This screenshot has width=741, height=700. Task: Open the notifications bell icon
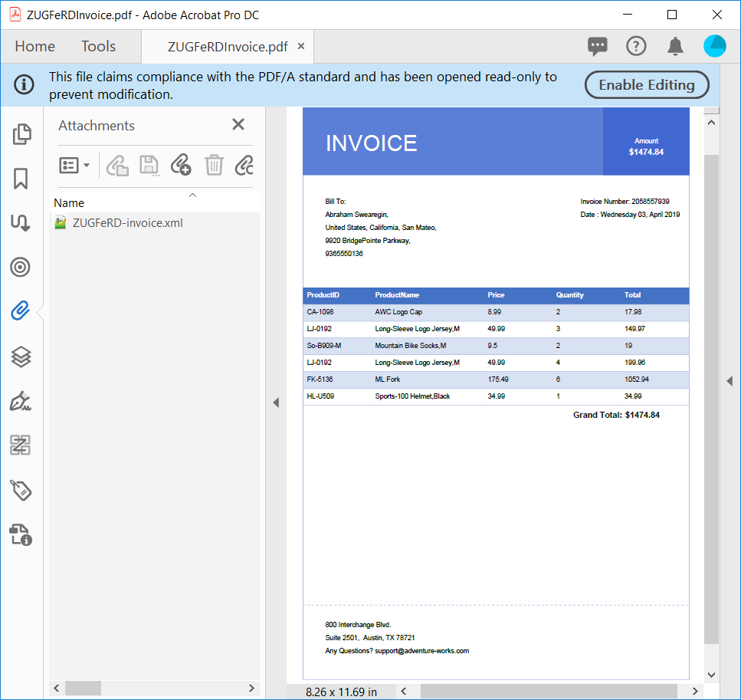(675, 47)
